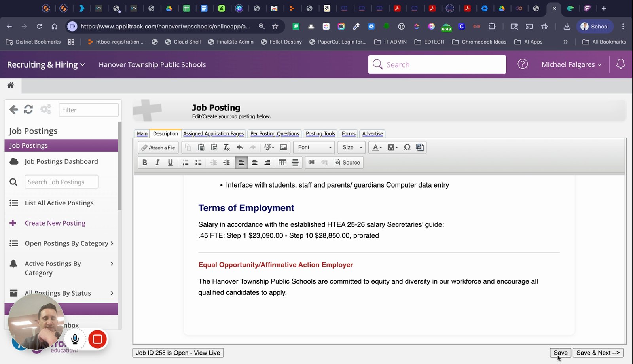Viewport: 633px width, 364px height.
Task: Expand All Postings By Status
Action: 61,293
